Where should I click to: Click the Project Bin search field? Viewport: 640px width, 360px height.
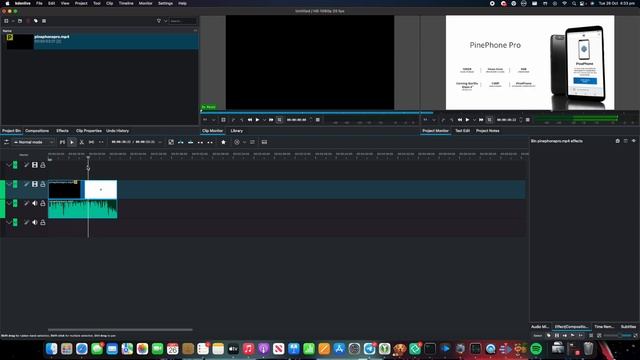click(182, 21)
